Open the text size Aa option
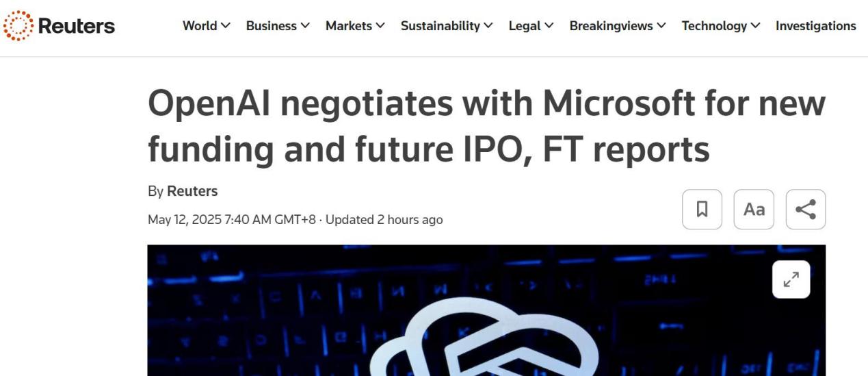Screen dimensions: 868x376 coord(754,210)
